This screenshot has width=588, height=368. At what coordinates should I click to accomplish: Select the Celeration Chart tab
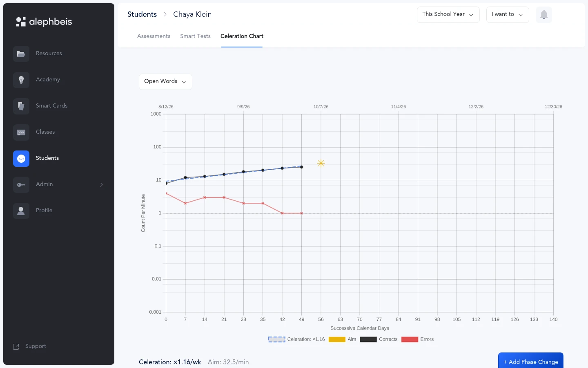click(242, 36)
